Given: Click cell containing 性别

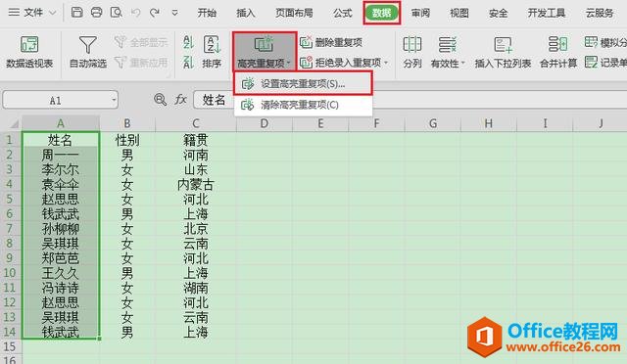Looking at the screenshot, I should (x=127, y=140).
